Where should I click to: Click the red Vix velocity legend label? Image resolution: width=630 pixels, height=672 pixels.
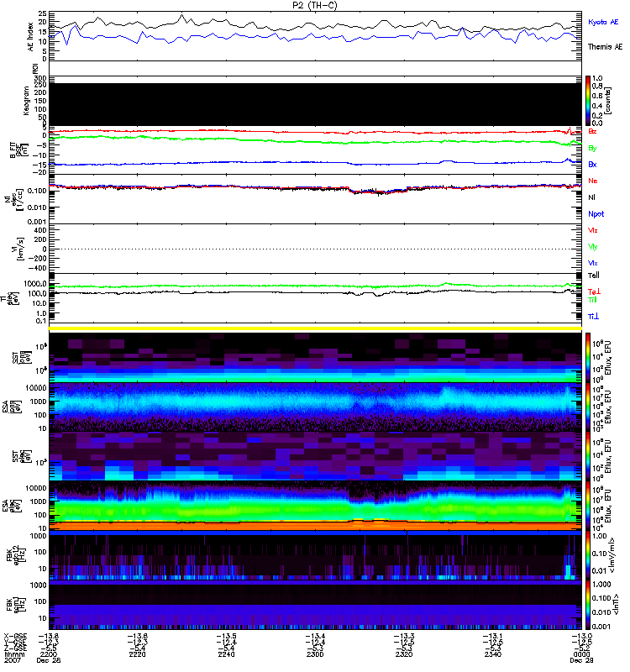pyautogui.click(x=592, y=230)
